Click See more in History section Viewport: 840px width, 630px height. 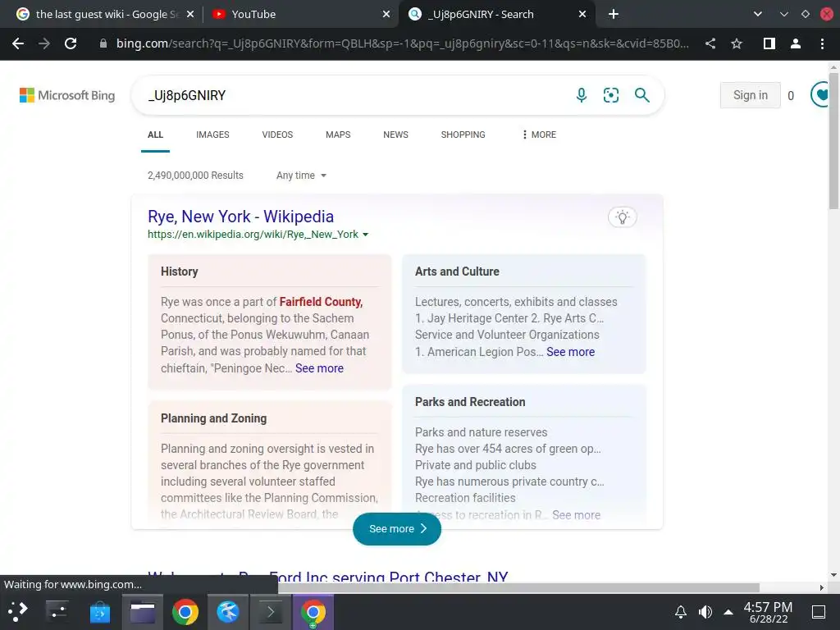(319, 368)
